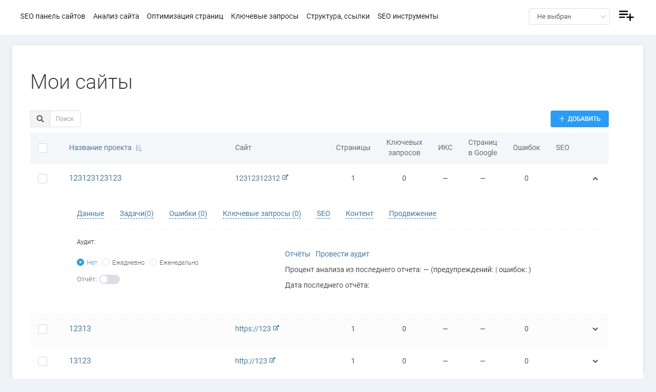Click the Сайт column header
The image size is (656, 392).
(243, 148)
